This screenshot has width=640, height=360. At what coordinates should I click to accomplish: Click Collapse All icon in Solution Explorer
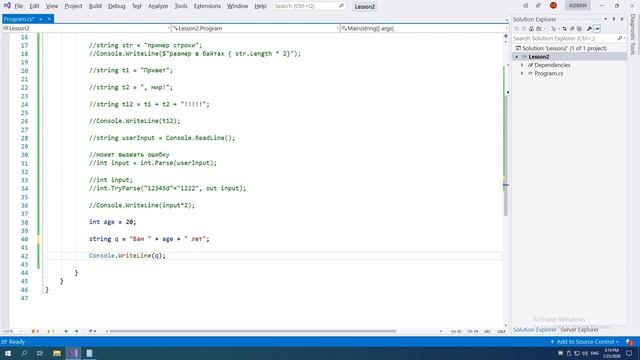pyautogui.click(x=572, y=29)
